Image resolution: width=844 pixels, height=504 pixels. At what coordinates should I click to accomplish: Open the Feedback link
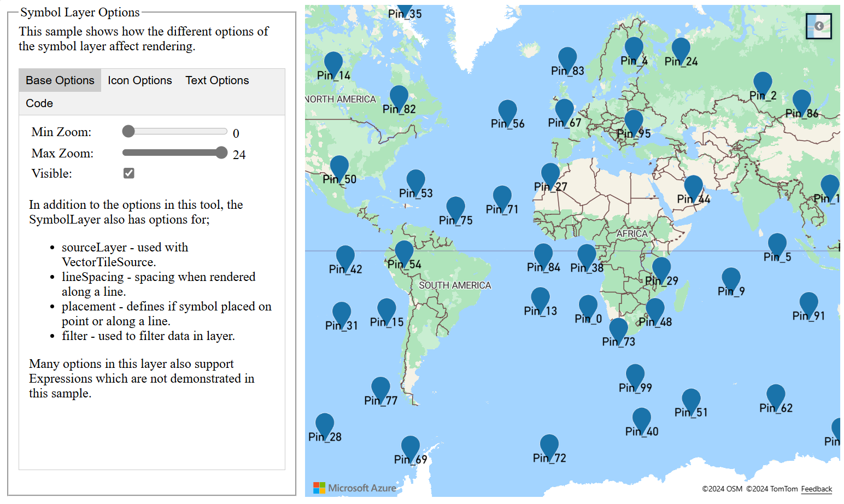[817, 489]
